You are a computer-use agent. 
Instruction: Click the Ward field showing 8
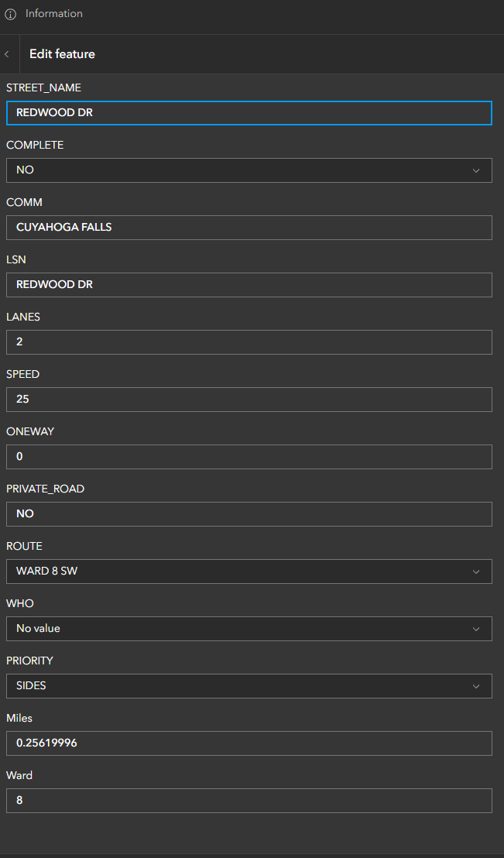tap(249, 801)
